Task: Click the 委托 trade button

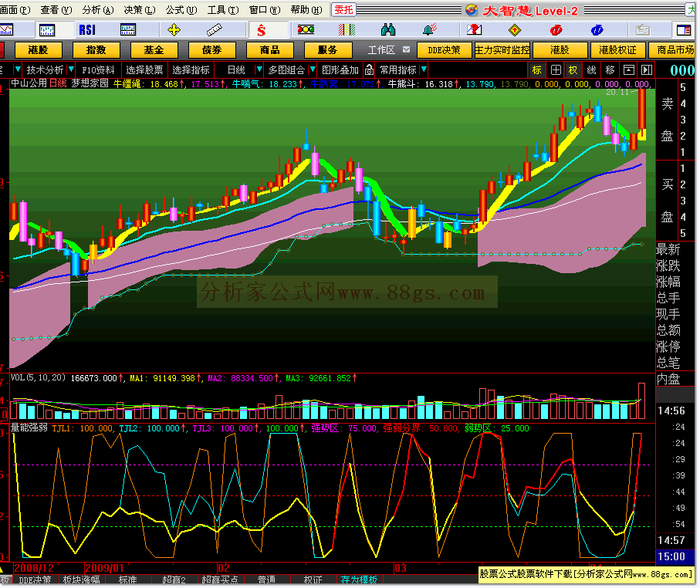Action: click(343, 10)
